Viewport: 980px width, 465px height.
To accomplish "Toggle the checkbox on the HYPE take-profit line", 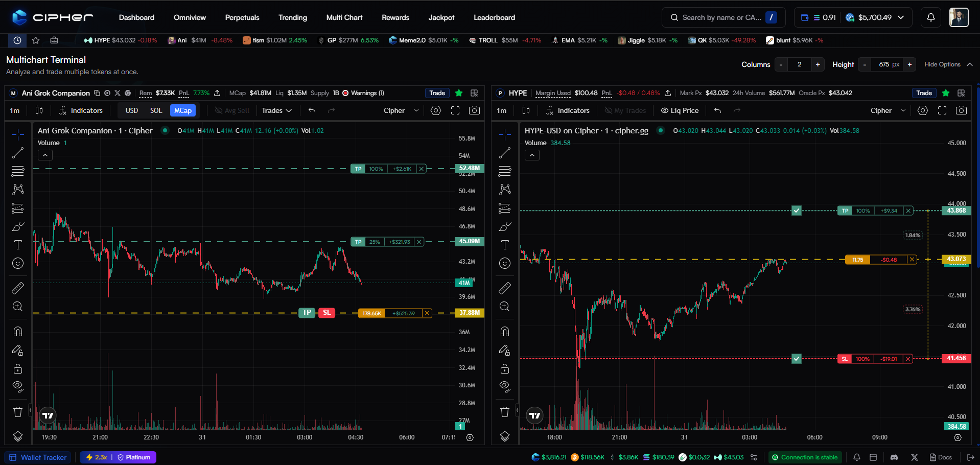I will tap(797, 211).
